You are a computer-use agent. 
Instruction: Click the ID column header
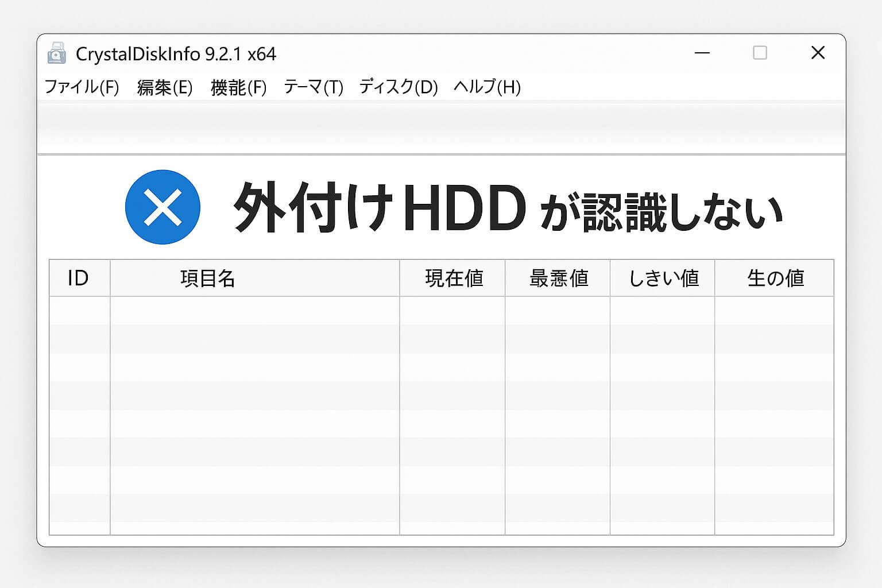point(79,278)
